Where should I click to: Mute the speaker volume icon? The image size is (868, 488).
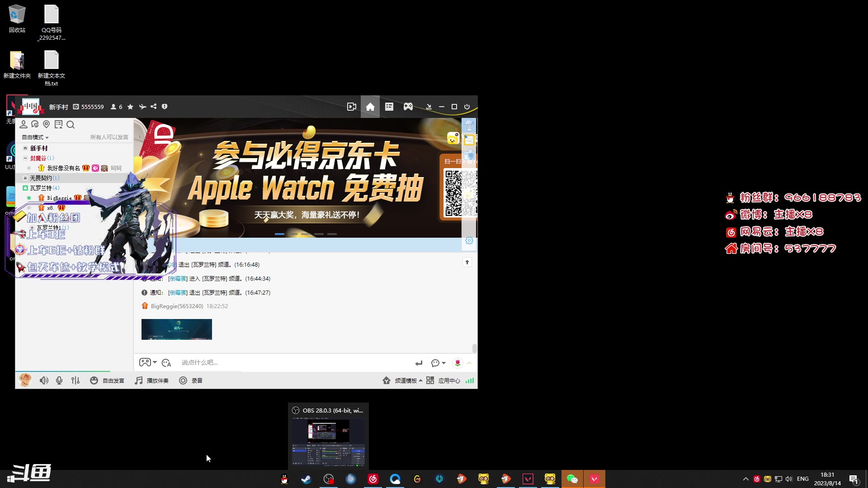(x=44, y=380)
